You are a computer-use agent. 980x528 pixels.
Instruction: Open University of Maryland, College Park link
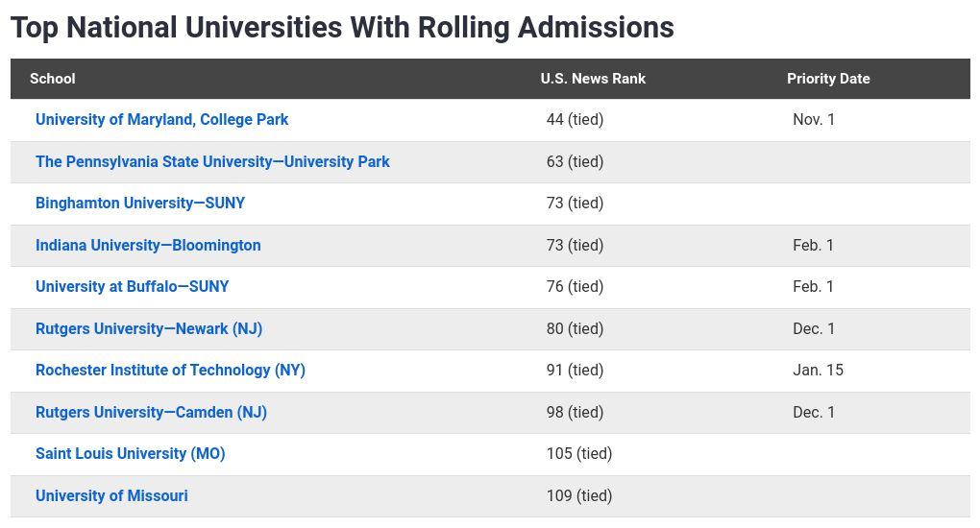[x=161, y=120]
